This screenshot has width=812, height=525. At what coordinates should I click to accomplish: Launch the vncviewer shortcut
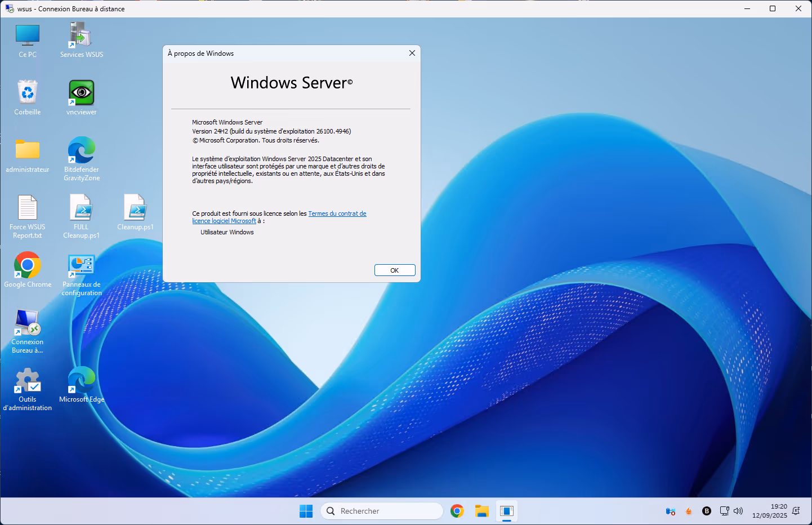click(x=82, y=98)
